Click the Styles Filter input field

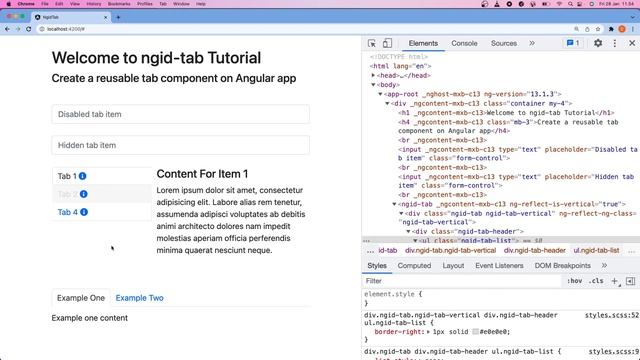(462, 281)
